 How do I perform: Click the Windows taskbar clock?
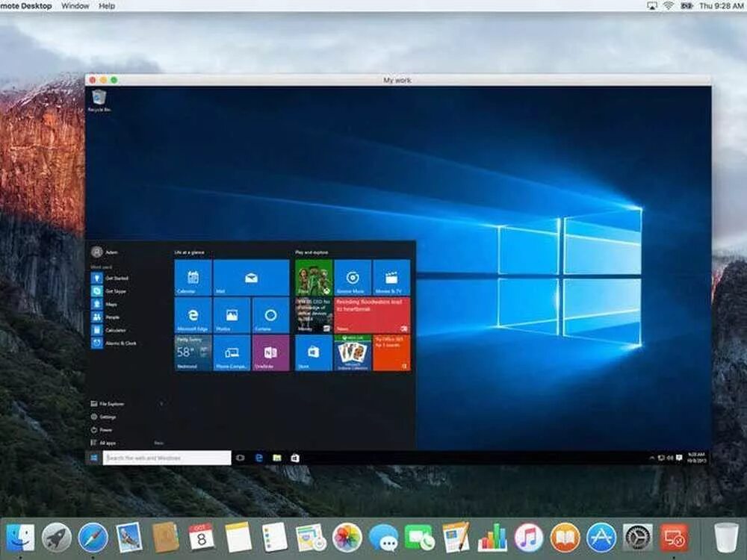pos(696,458)
